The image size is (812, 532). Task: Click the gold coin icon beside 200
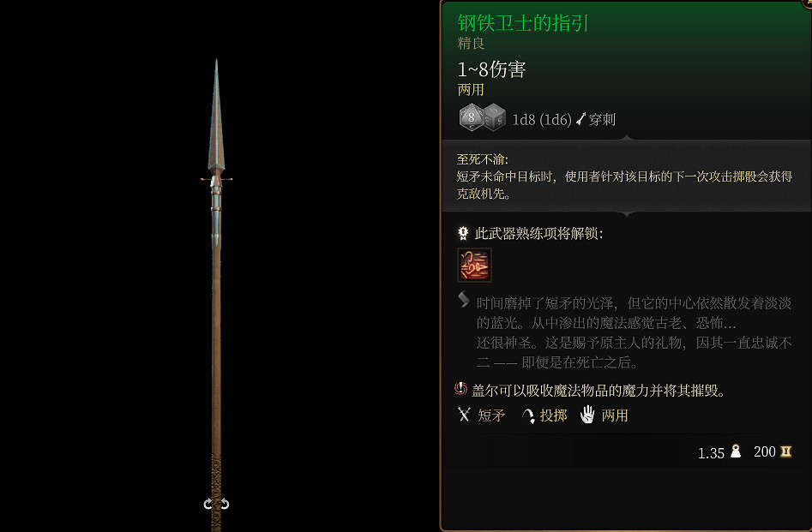pos(786,451)
